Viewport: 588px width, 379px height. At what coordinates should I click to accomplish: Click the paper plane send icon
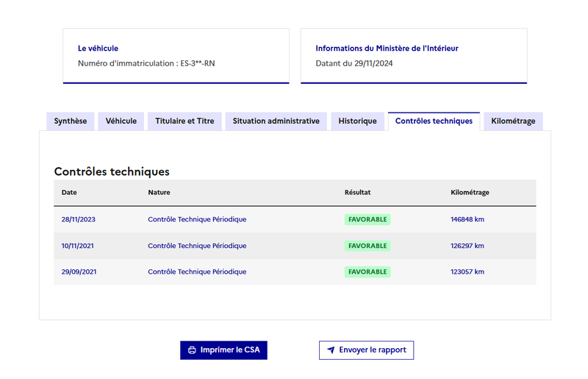coord(331,350)
